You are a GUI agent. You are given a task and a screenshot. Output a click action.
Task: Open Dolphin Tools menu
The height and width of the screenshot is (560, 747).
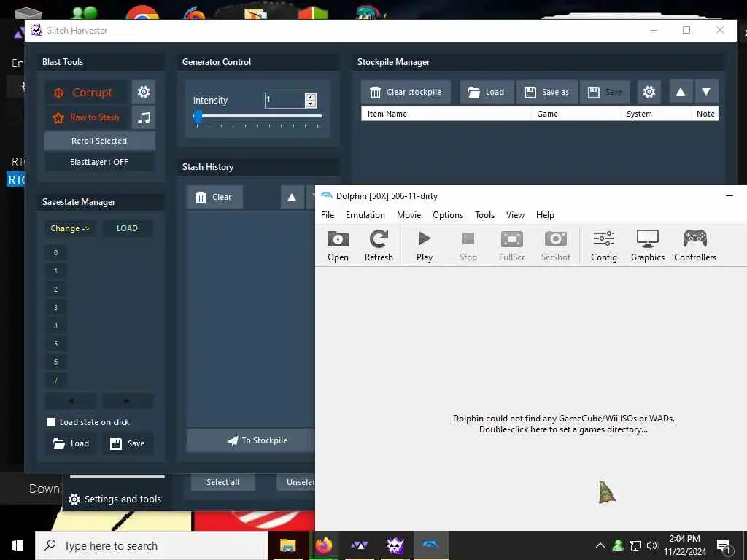tap(484, 215)
